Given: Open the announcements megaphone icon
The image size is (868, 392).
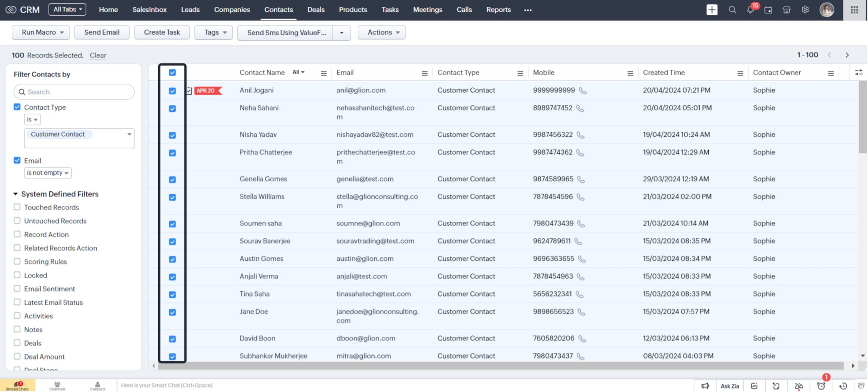Looking at the screenshot, I should (705, 386).
